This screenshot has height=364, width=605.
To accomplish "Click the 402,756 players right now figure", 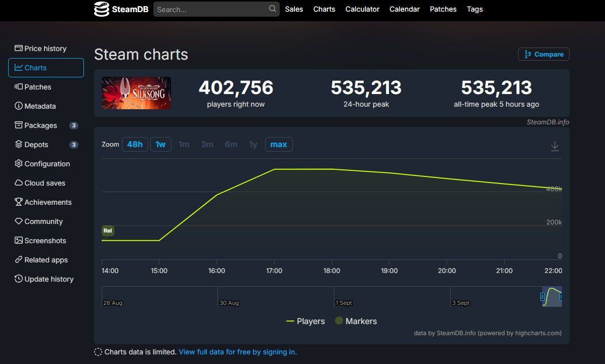I will [236, 87].
